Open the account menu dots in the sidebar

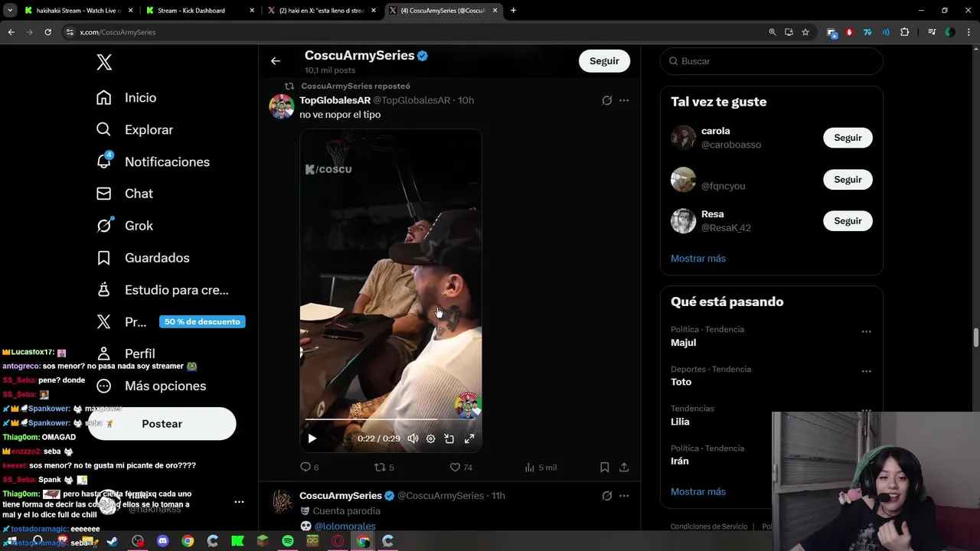pos(239,502)
